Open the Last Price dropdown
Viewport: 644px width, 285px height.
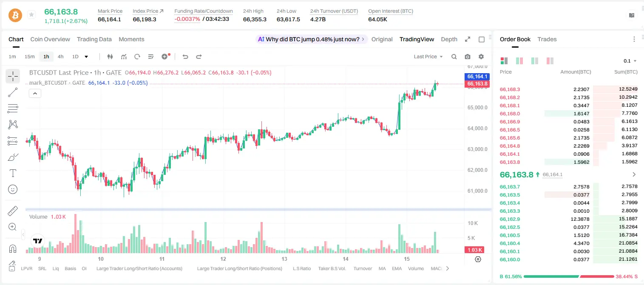point(428,57)
